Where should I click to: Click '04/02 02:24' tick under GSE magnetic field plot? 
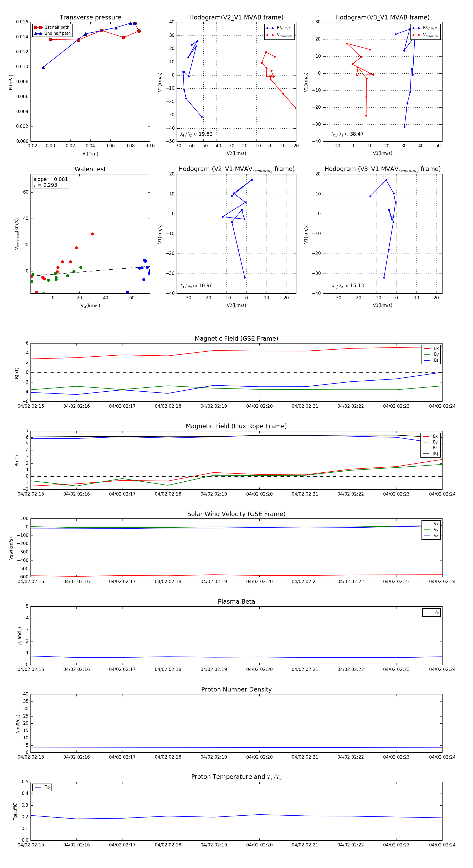(442, 406)
